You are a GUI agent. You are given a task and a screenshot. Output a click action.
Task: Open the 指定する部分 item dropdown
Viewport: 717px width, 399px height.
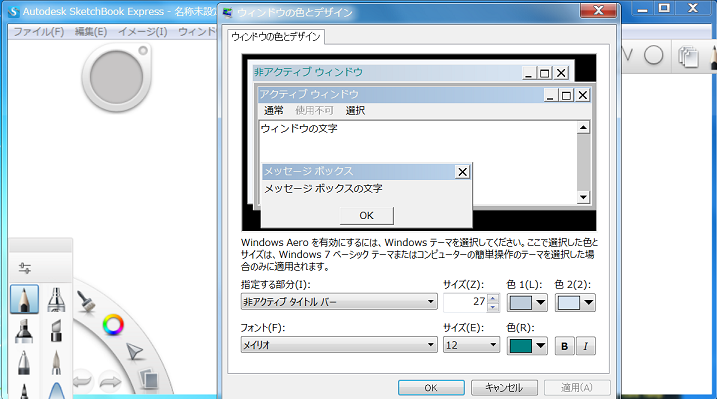[x=339, y=302]
